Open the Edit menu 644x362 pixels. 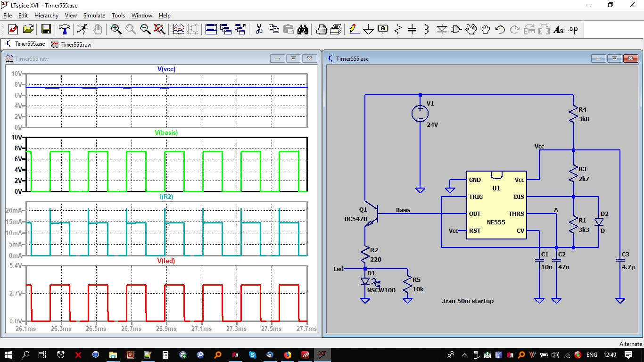[x=23, y=16]
